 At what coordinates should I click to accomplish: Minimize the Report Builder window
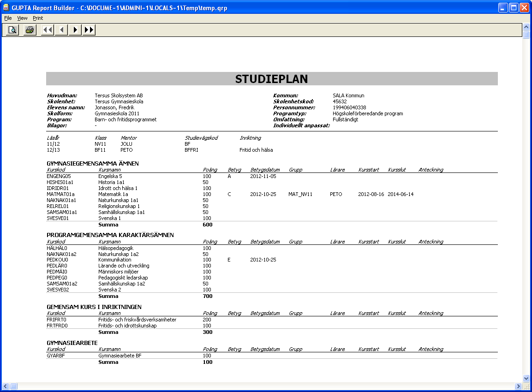point(503,7)
